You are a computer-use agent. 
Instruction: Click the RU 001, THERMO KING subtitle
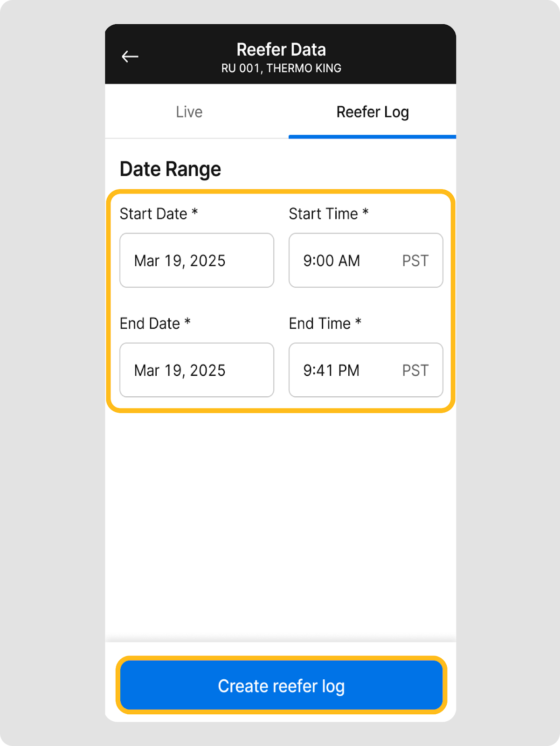tap(281, 69)
